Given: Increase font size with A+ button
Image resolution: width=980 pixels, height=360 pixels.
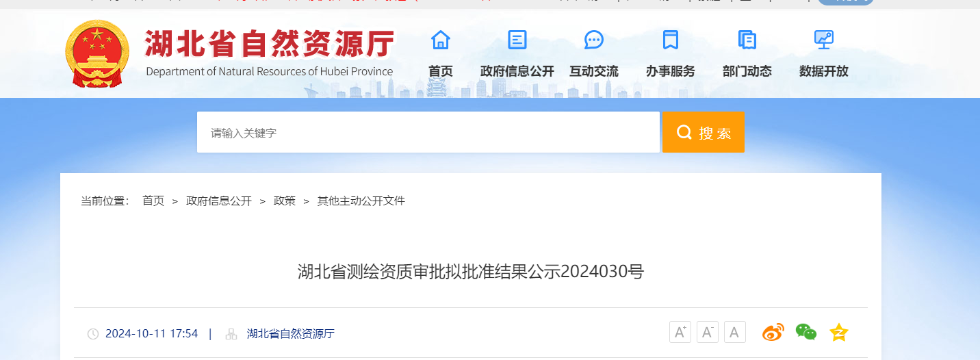Looking at the screenshot, I should click(x=680, y=332).
